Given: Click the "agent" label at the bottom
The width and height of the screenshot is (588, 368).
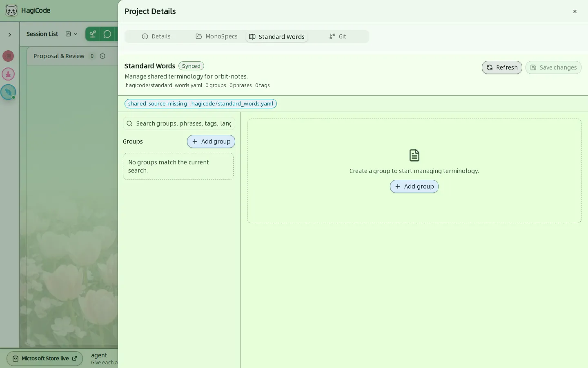Looking at the screenshot, I should (99, 355).
